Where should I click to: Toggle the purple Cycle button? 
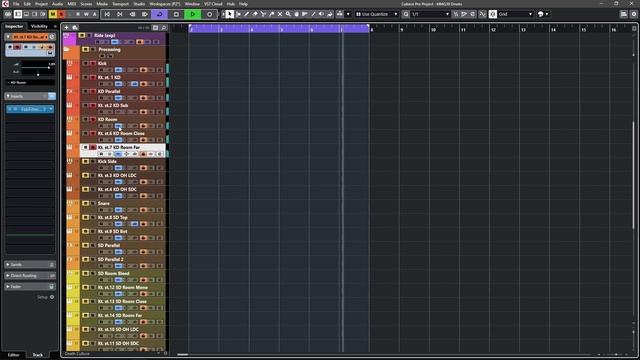160,14
